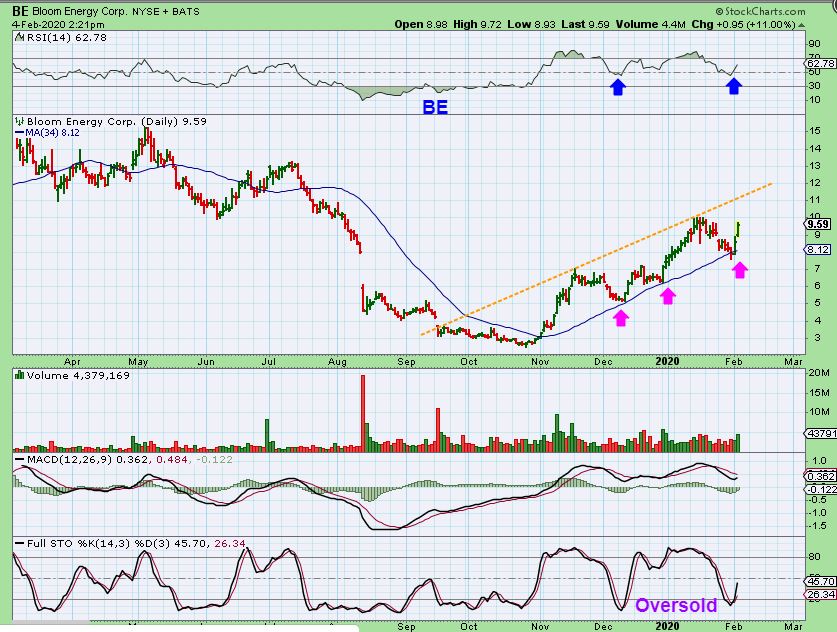Click the 8.12 moving-average tag on the price axis
Screen dimensions: 837x632
point(819,249)
